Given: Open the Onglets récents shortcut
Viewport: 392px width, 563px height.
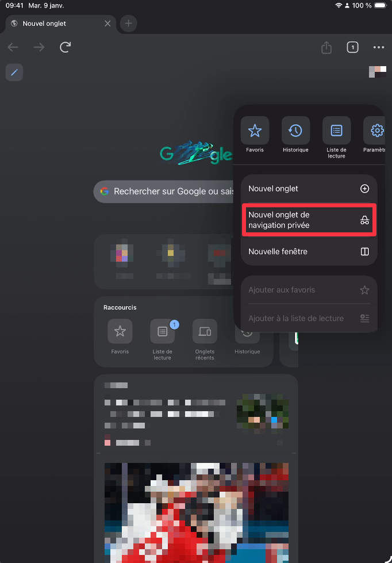Looking at the screenshot, I should (205, 340).
